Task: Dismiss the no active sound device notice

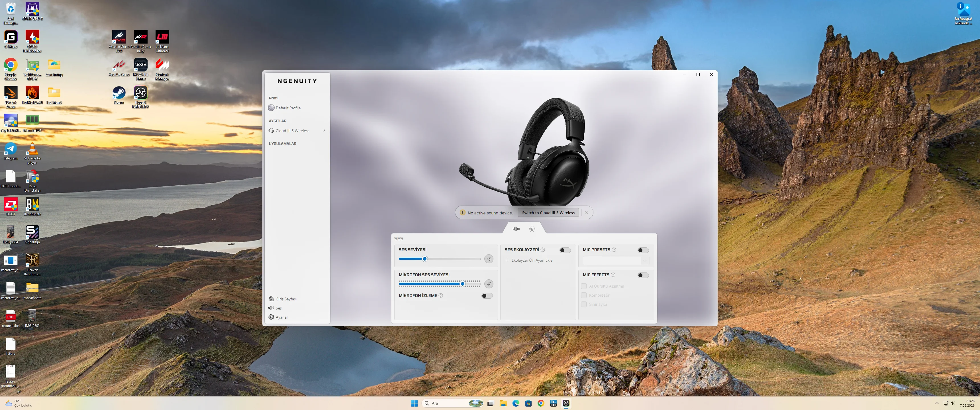Action: [586, 213]
